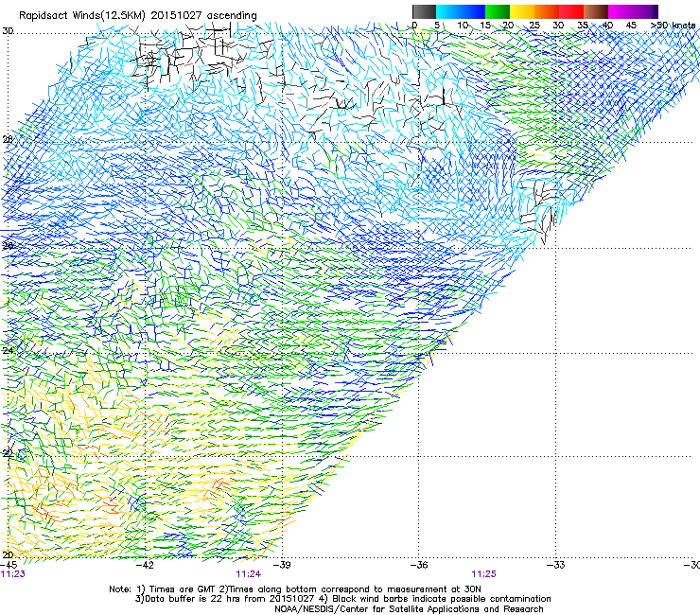The image size is (700, 615).
Task: Click the longitude label '-39'
Action: [x=282, y=565]
